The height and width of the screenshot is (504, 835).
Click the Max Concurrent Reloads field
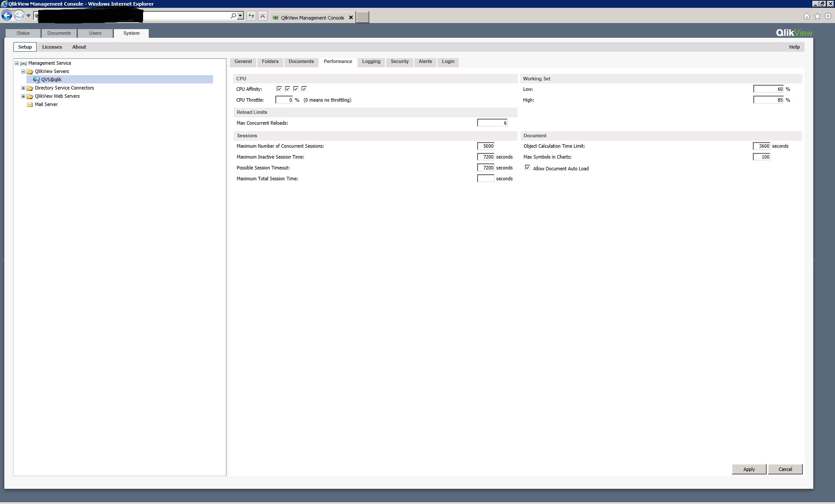492,123
